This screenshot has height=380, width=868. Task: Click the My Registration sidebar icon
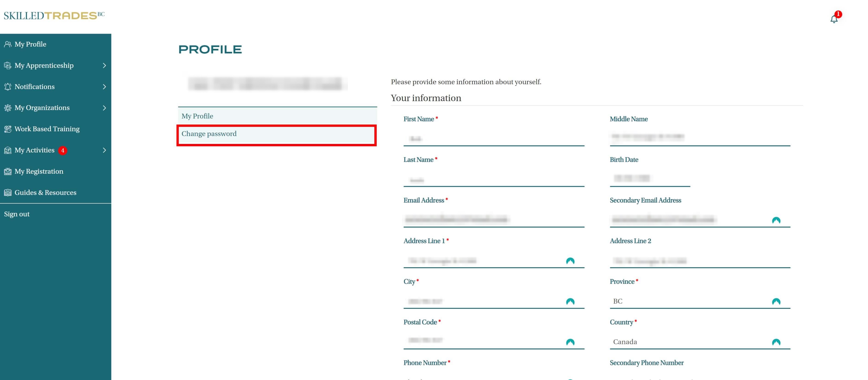pos(7,171)
